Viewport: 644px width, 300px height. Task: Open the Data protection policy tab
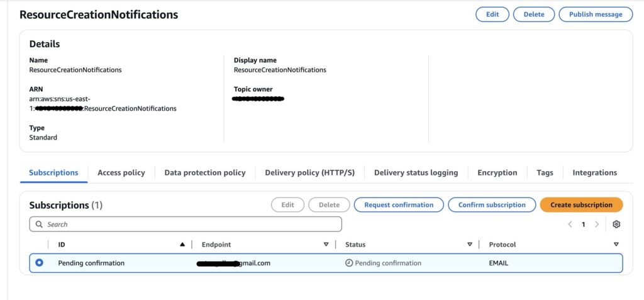205,172
